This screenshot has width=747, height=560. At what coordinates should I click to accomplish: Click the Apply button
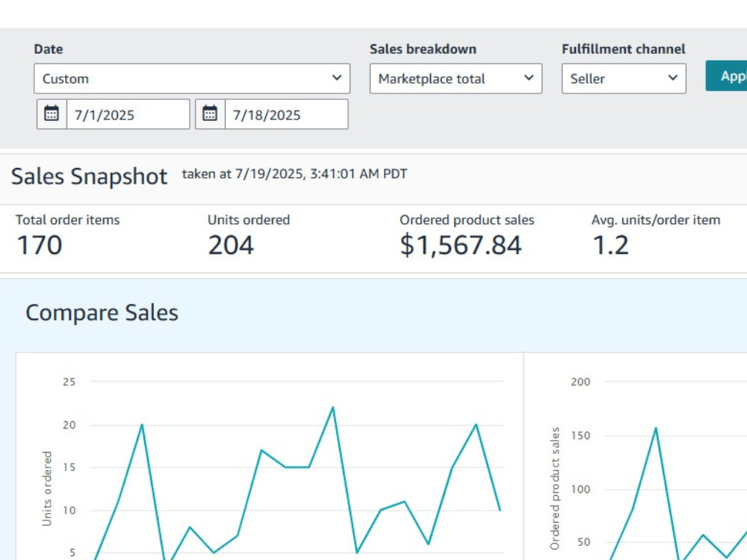click(727, 75)
